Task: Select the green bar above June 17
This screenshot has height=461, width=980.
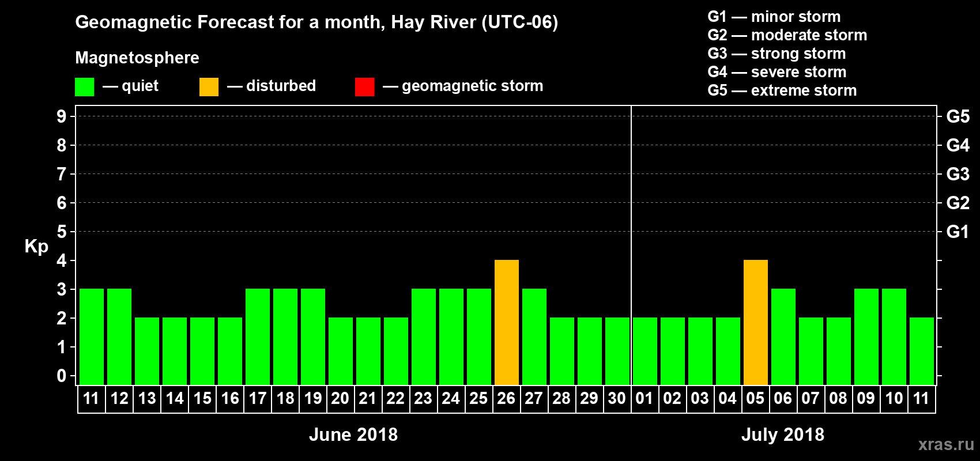Action: click(258, 337)
